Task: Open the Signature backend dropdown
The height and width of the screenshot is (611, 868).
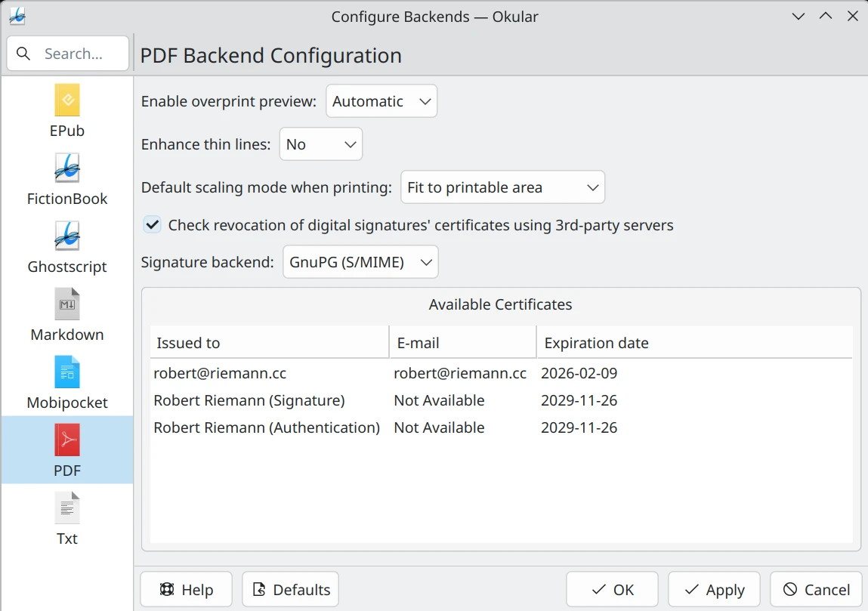Action: (x=360, y=262)
